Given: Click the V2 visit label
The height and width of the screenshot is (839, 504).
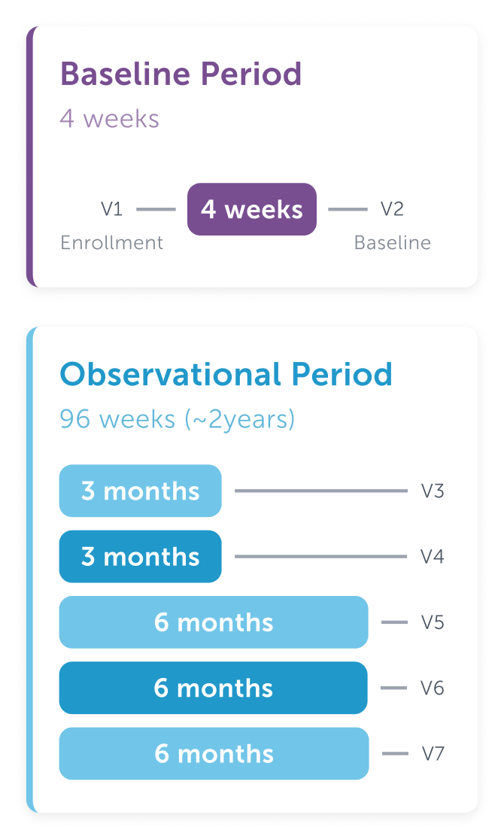Looking at the screenshot, I should pyautogui.click(x=392, y=209).
